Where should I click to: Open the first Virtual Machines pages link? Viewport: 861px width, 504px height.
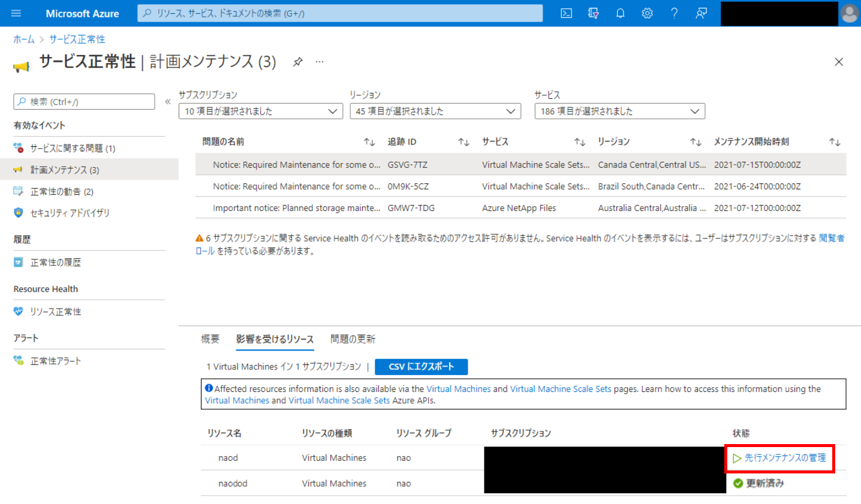click(x=459, y=389)
